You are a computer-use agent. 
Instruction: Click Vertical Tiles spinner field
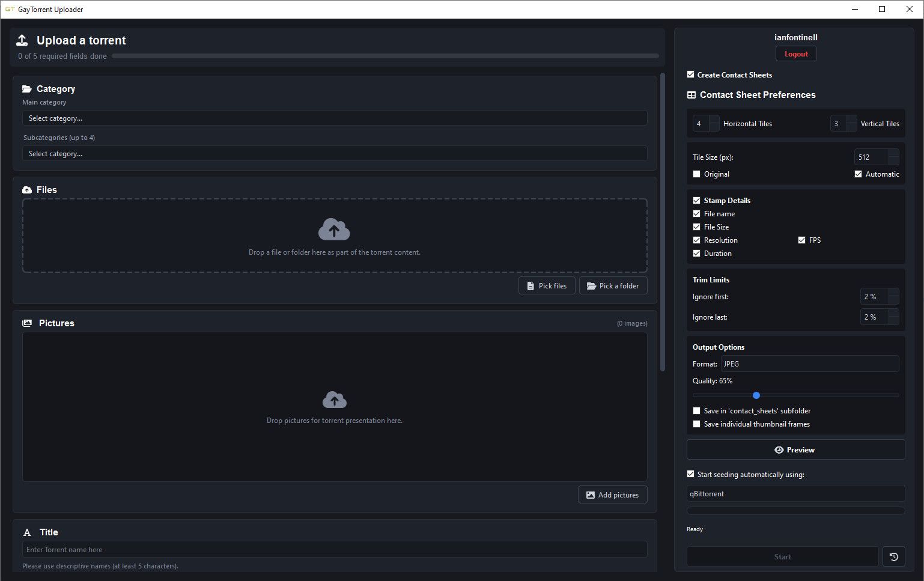click(x=843, y=124)
